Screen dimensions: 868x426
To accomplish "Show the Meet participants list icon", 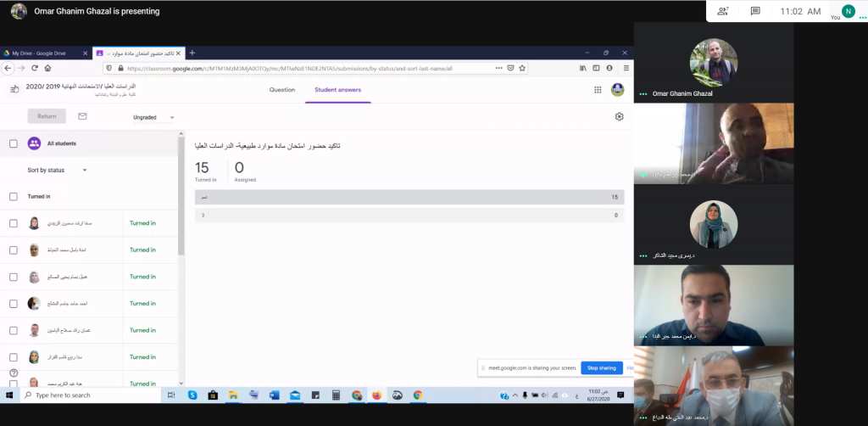I will (723, 11).
